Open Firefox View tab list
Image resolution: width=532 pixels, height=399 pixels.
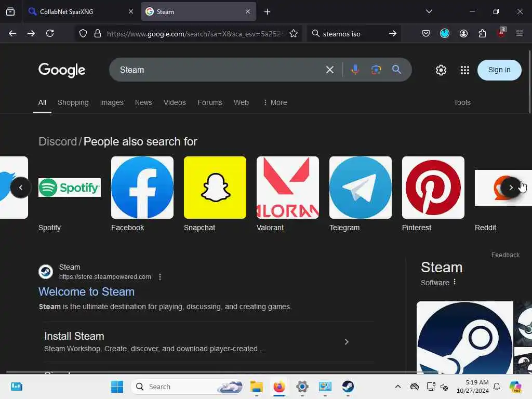coord(10,11)
